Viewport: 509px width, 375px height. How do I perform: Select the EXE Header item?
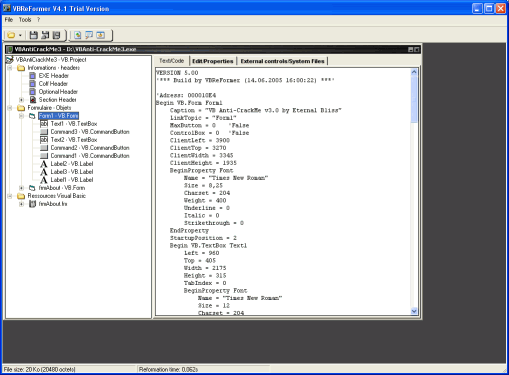click(54, 76)
